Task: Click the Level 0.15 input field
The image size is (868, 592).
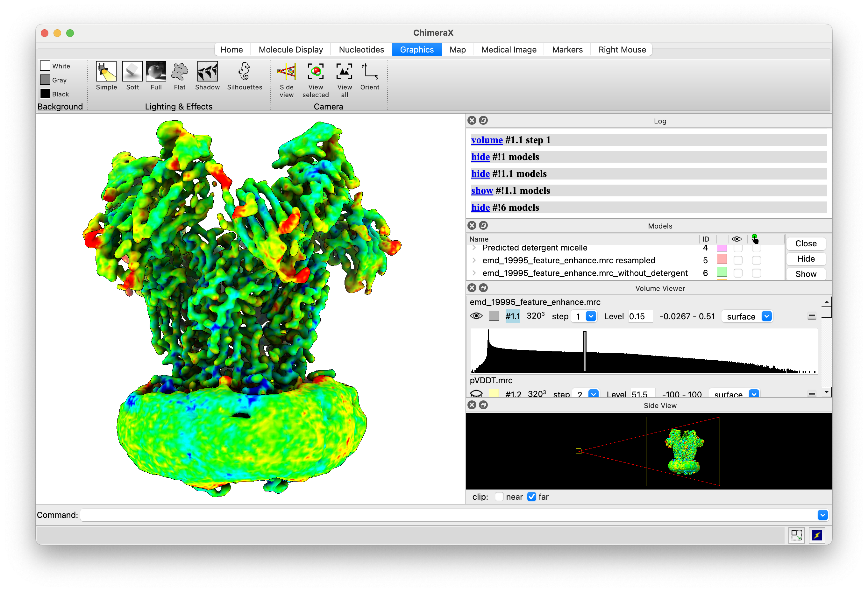Action: tap(640, 316)
